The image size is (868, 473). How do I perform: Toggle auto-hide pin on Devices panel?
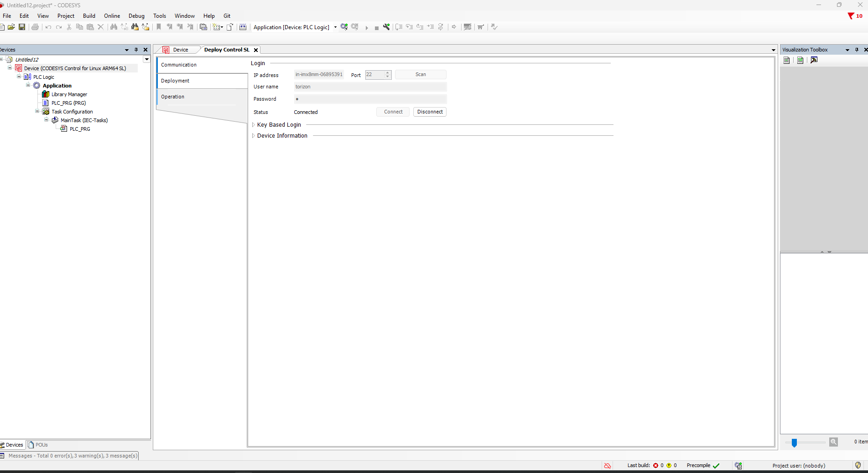click(136, 50)
